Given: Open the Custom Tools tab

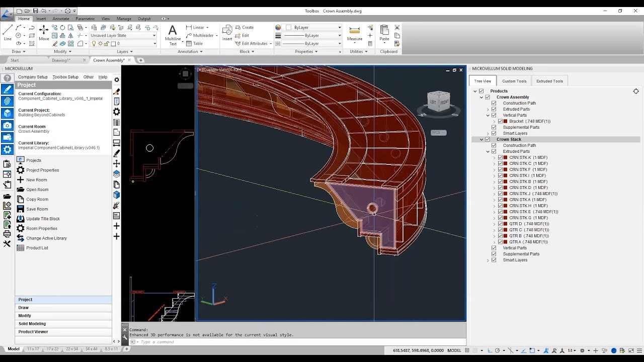Looking at the screenshot, I should (514, 81).
